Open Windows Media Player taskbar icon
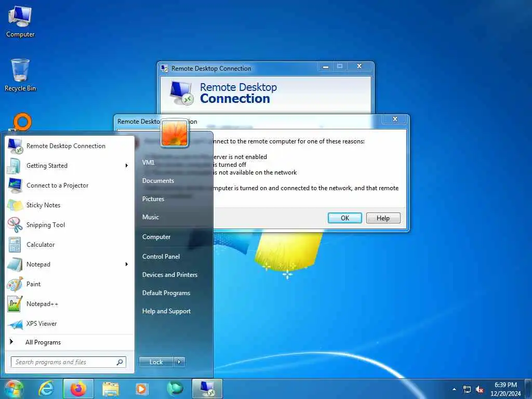532x399 pixels. [x=141, y=389]
